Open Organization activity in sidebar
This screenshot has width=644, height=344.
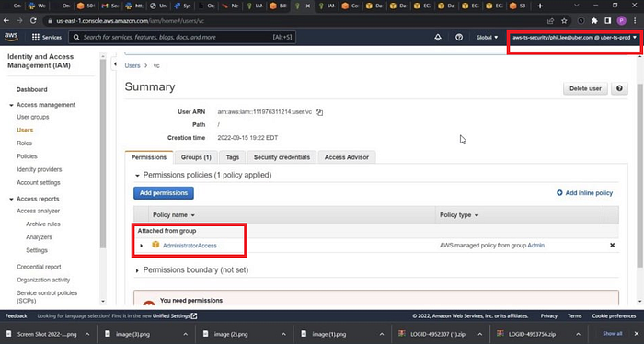click(43, 280)
